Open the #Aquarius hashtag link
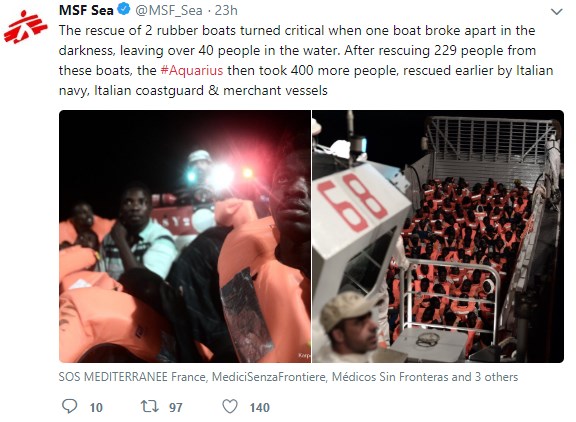This screenshot has height=422, width=576. tap(192, 70)
